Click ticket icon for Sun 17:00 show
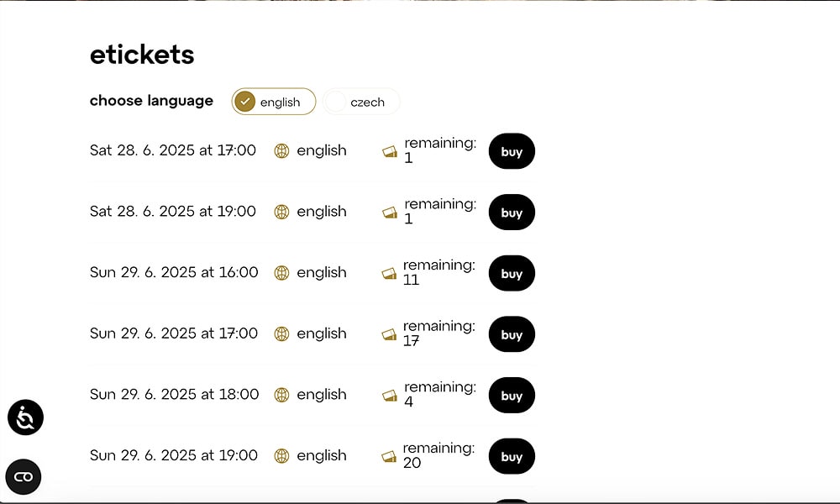 (x=389, y=334)
